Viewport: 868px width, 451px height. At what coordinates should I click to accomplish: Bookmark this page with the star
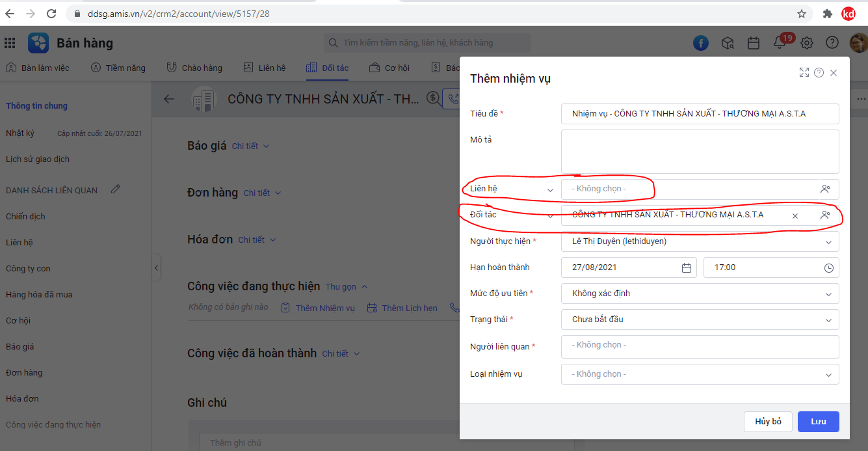pyautogui.click(x=802, y=14)
